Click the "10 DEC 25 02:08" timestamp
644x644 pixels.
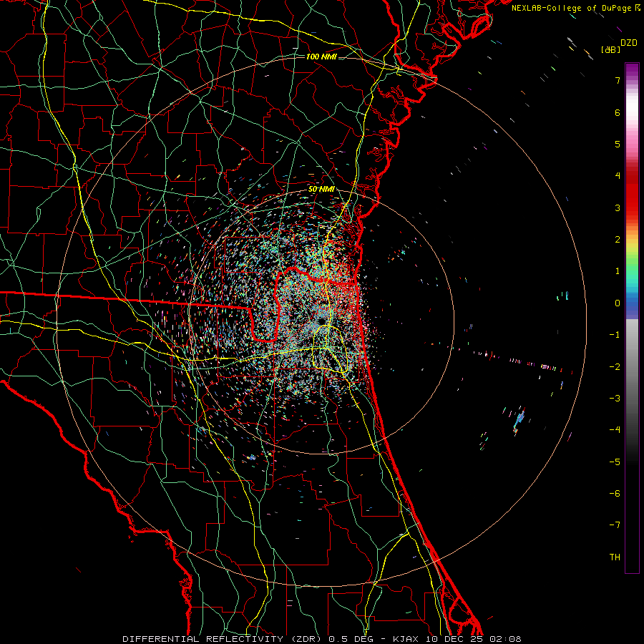[473, 639]
